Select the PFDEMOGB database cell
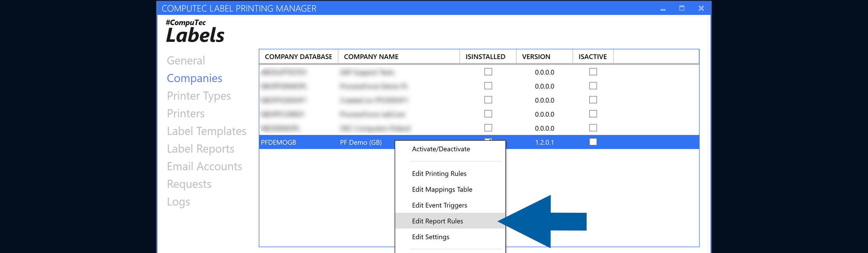This screenshot has height=253, width=868. tap(279, 142)
